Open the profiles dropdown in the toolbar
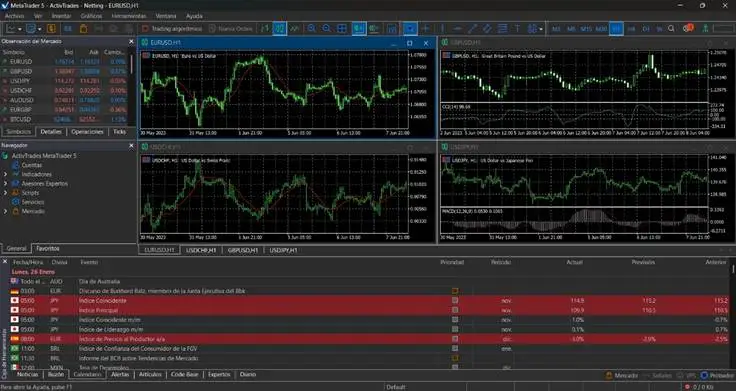Viewport: 736px width, 391px height. pos(39,29)
